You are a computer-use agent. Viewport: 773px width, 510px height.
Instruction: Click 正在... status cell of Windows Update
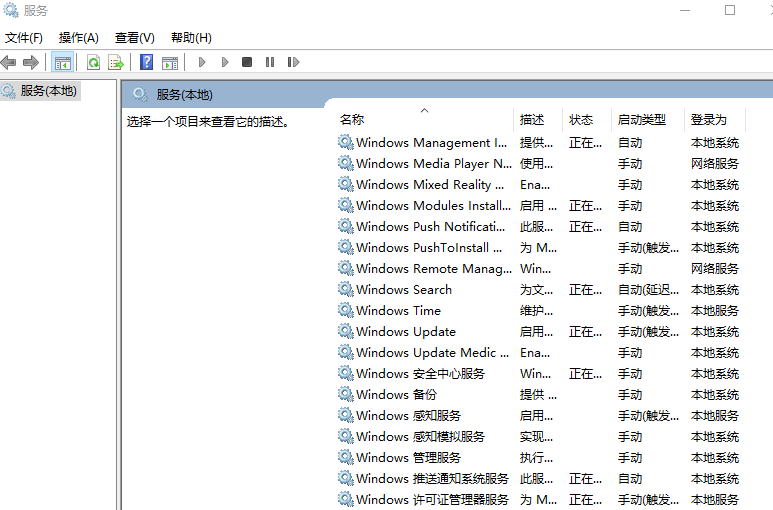[585, 332]
